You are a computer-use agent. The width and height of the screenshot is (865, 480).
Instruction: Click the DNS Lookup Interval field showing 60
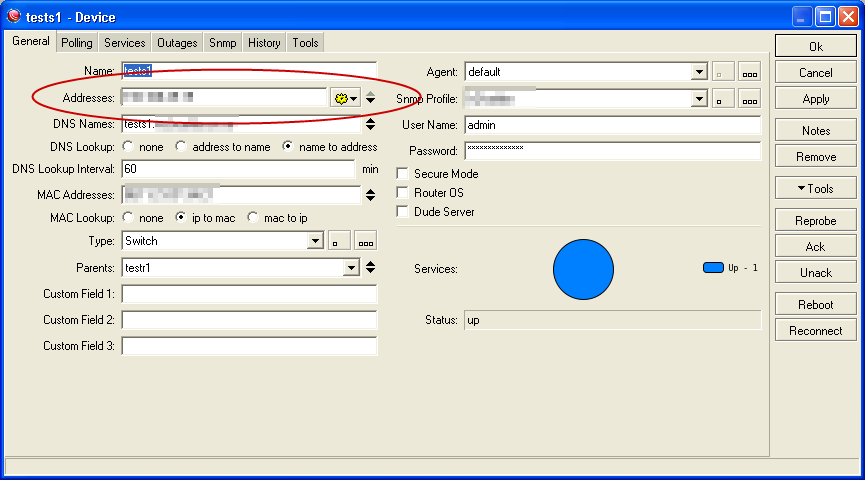pos(238,169)
